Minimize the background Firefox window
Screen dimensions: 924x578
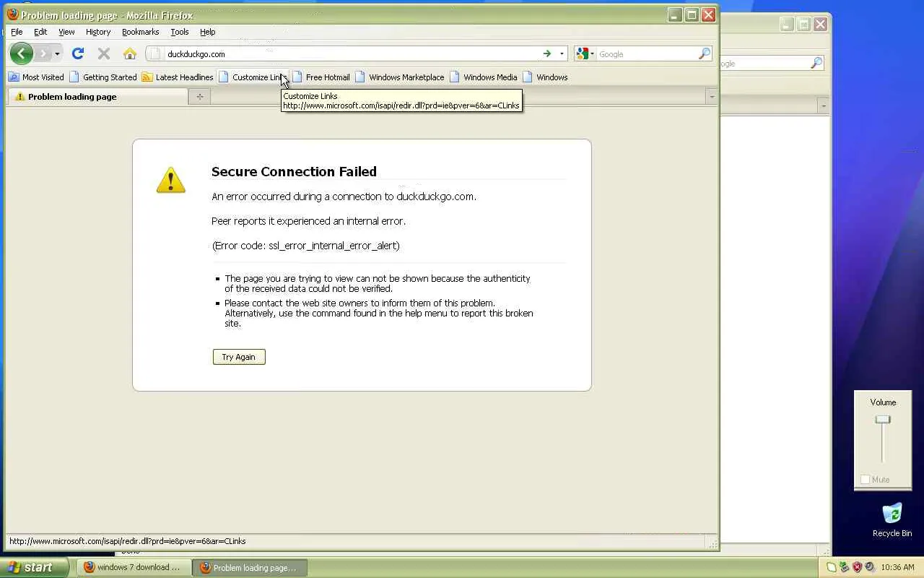(x=788, y=24)
